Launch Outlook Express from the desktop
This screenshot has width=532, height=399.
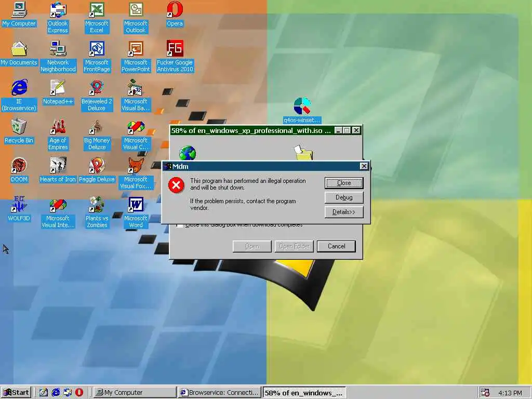coord(58,17)
